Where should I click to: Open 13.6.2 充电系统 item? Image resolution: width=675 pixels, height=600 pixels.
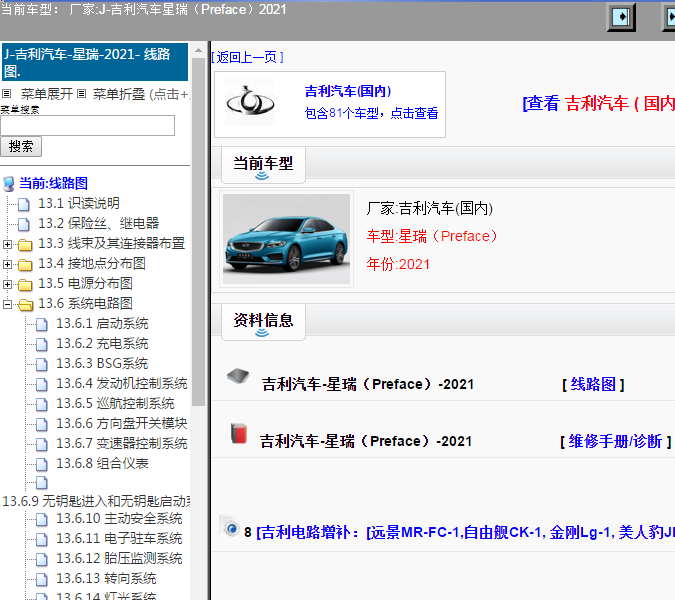pos(102,343)
